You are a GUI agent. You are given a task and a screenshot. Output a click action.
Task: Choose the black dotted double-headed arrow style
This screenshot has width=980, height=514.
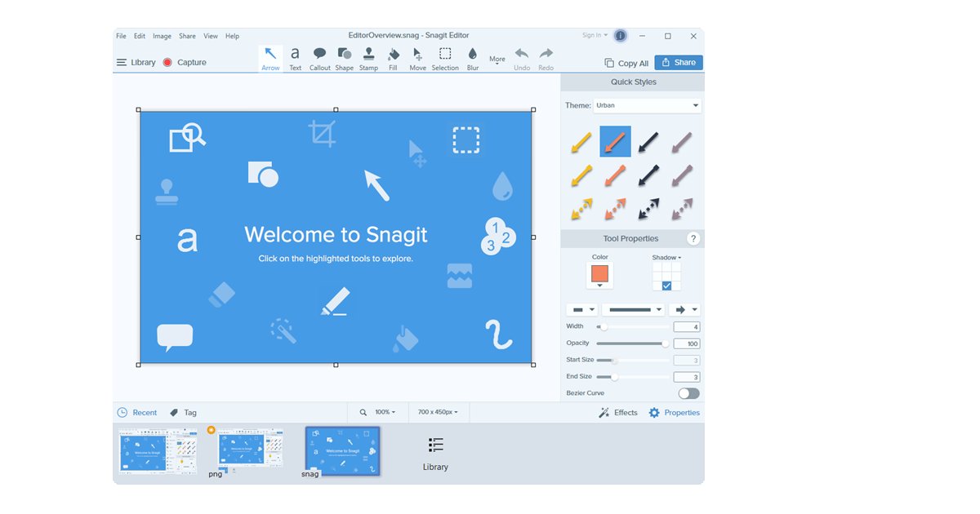tap(648, 210)
